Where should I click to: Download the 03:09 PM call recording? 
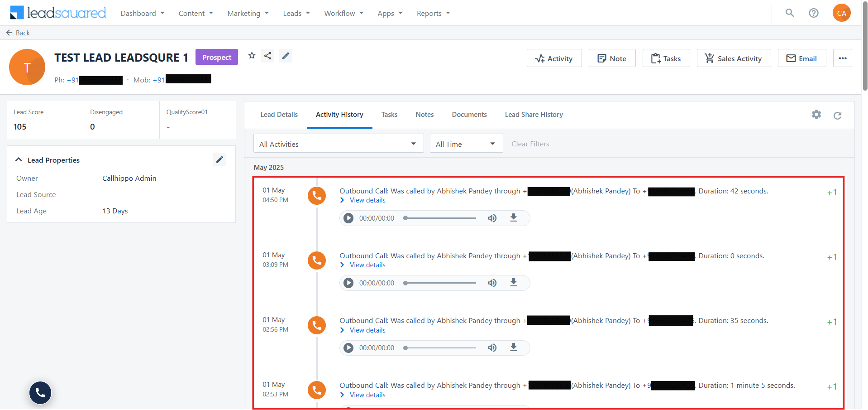[x=514, y=282]
